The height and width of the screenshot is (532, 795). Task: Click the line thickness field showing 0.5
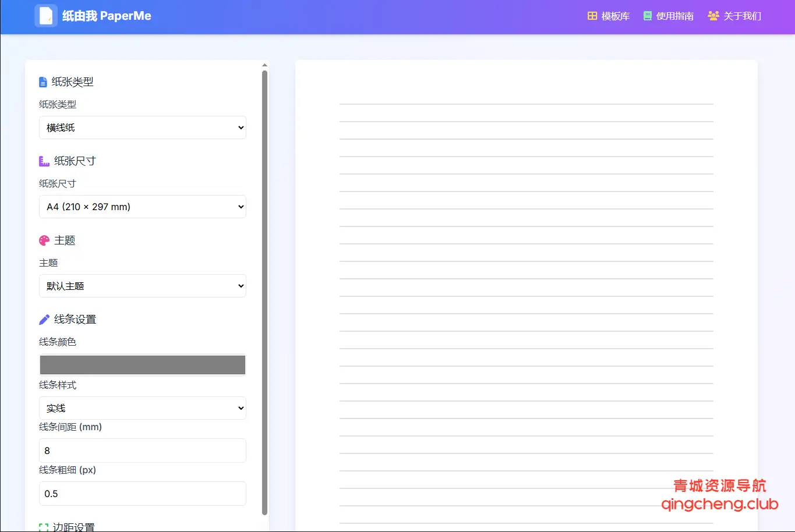pyautogui.click(x=142, y=494)
